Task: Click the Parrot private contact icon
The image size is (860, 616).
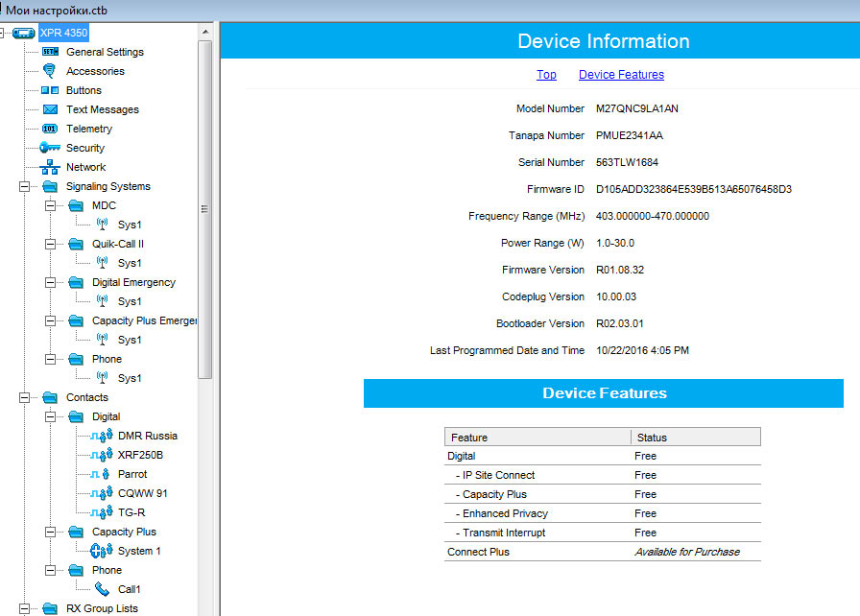Action: (101, 474)
